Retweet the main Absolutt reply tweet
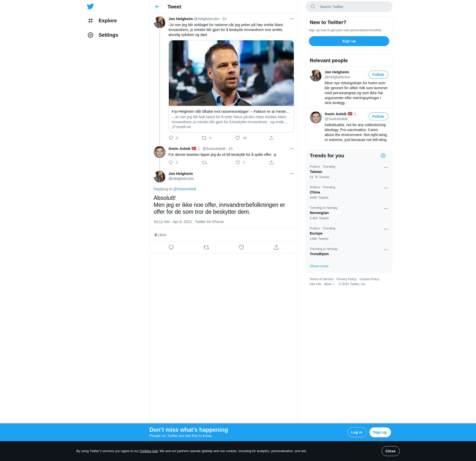This screenshot has height=461, width=476. 206,247
